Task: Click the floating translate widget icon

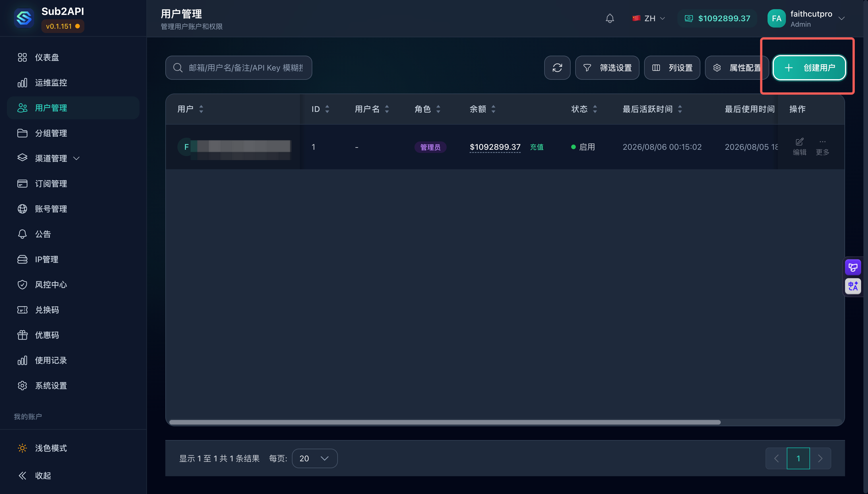Action: pyautogui.click(x=853, y=286)
